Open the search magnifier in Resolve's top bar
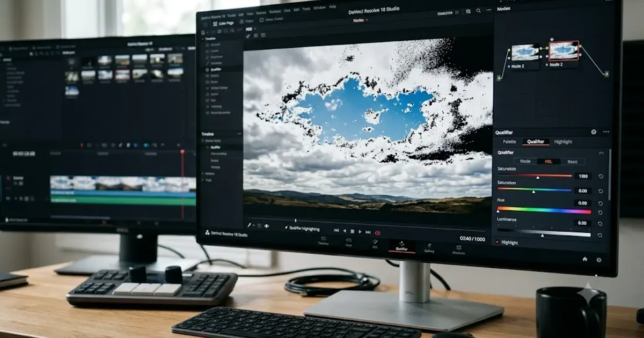This screenshot has width=644, height=338. (478, 11)
